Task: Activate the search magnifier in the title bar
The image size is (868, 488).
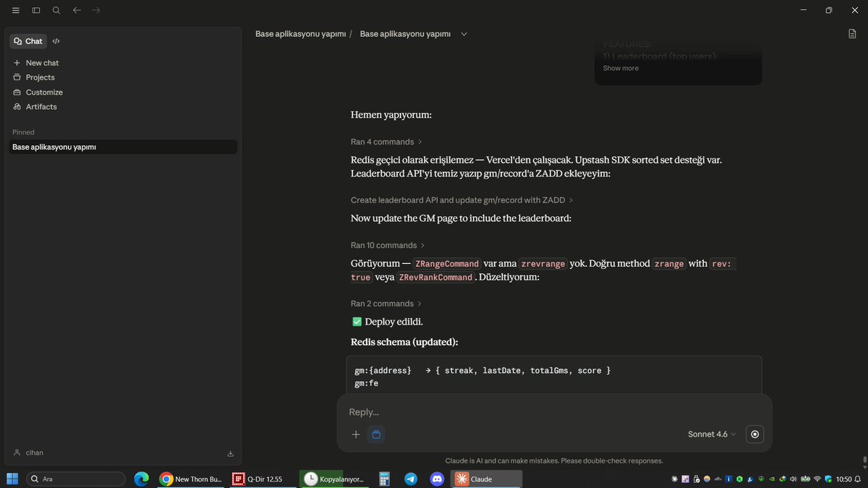Action: (x=56, y=10)
